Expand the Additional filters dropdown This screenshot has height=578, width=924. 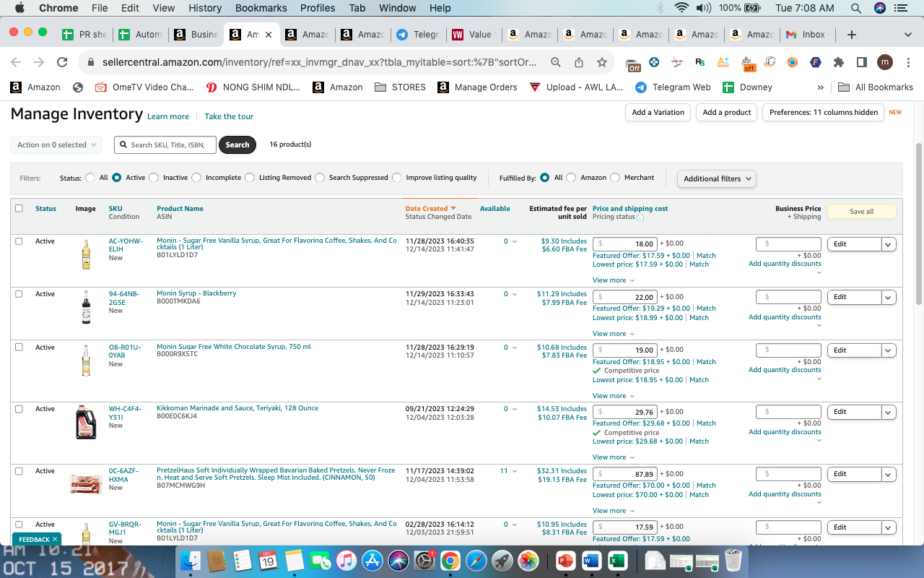point(717,178)
